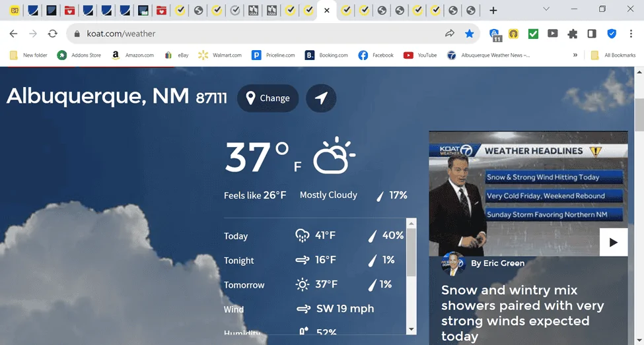Open the By Eric Green author link

[497, 263]
